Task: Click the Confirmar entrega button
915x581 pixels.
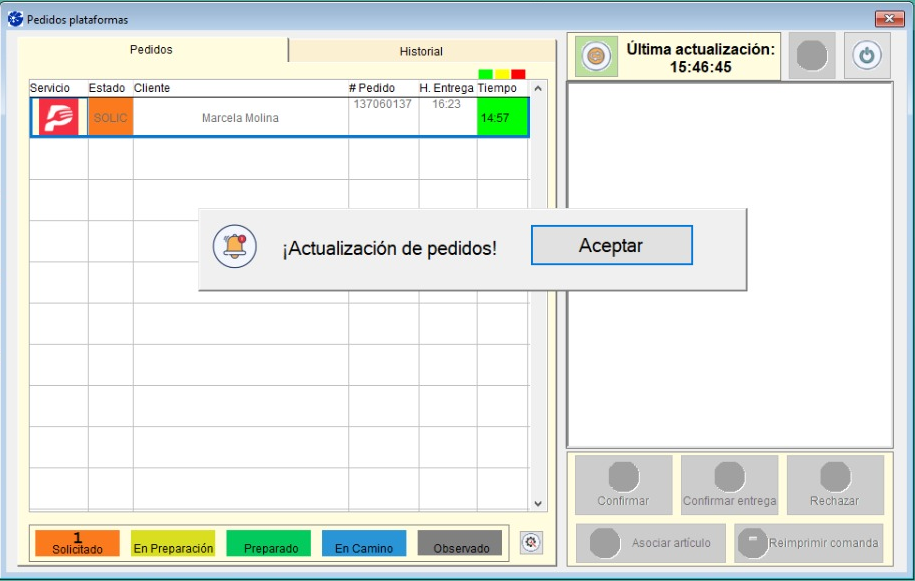Action: (729, 485)
